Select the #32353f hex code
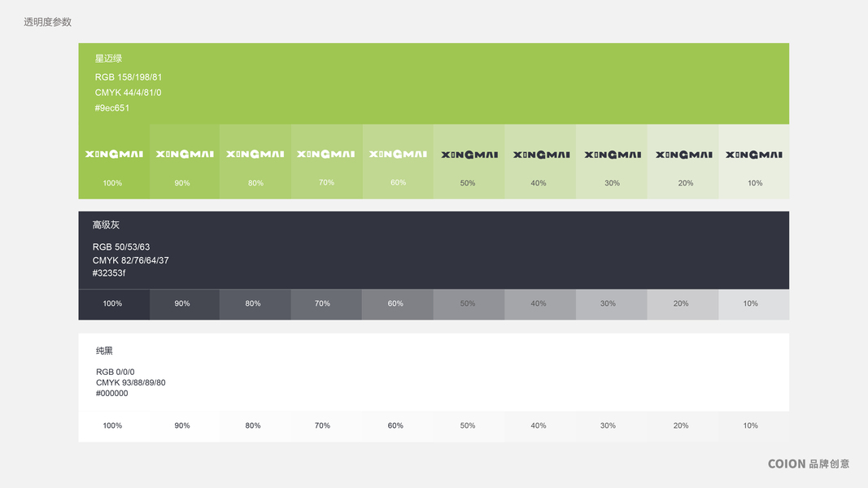The height and width of the screenshot is (488, 868). point(109,272)
